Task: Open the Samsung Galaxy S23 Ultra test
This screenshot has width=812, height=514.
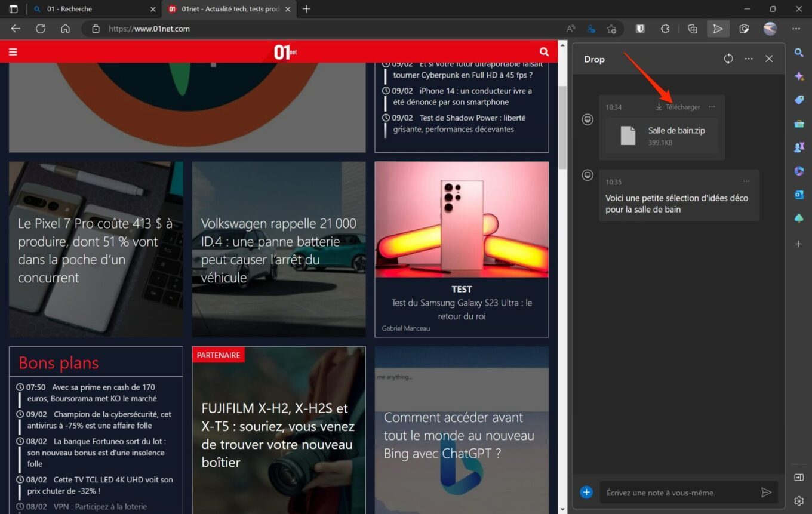Action: (x=462, y=250)
